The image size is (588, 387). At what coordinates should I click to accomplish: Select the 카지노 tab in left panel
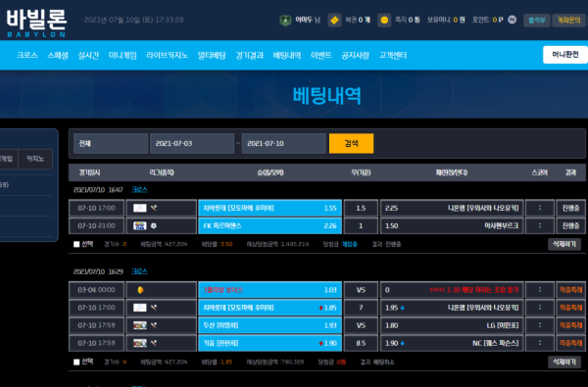(35, 159)
